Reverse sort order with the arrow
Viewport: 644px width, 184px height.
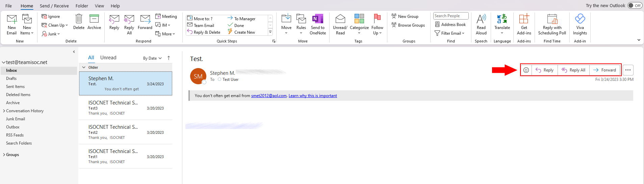(x=169, y=58)
